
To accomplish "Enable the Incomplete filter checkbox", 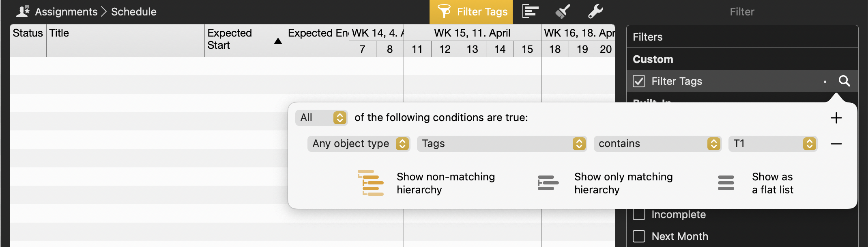I will click(639, 214).
